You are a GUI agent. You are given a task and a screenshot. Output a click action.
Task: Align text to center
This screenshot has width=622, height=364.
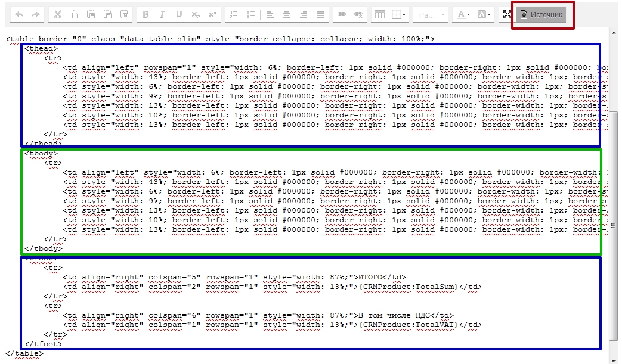point(287,14)
